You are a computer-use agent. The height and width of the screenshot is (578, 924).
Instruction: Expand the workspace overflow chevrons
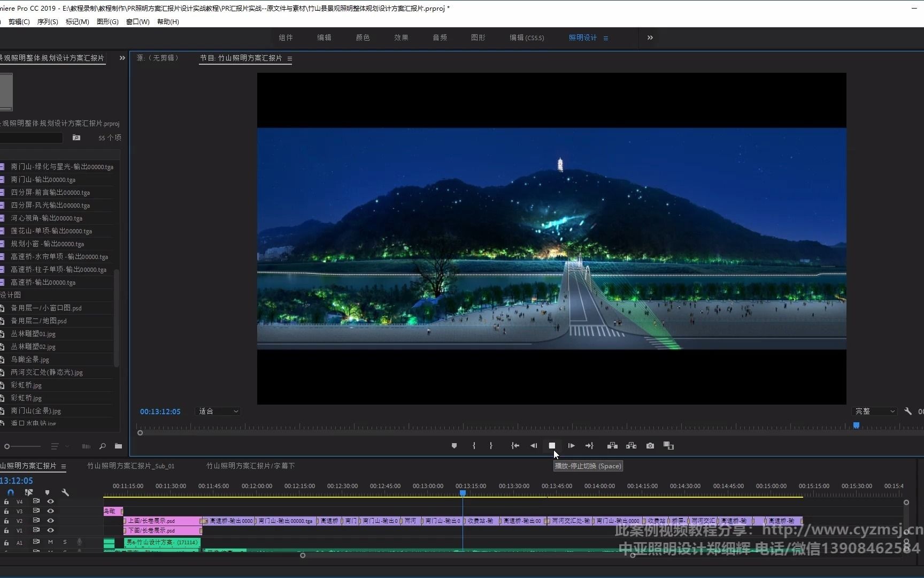point(650,37)
